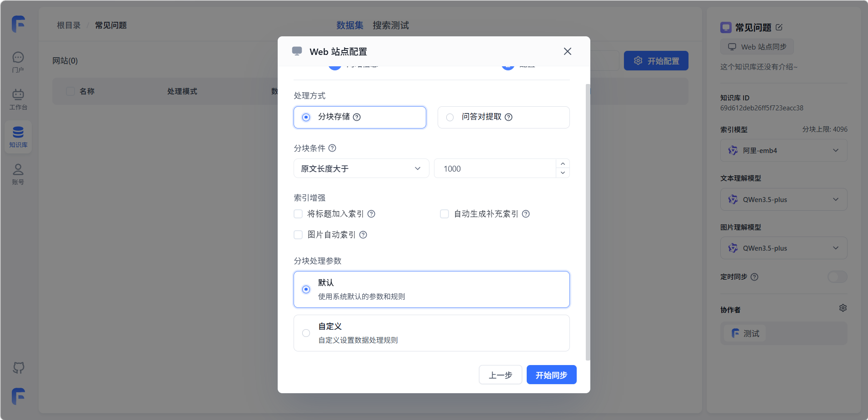Click the help icon next to 分块条件
The width and height of the screenshot is (868, 420).
click(x=332, y=148)
